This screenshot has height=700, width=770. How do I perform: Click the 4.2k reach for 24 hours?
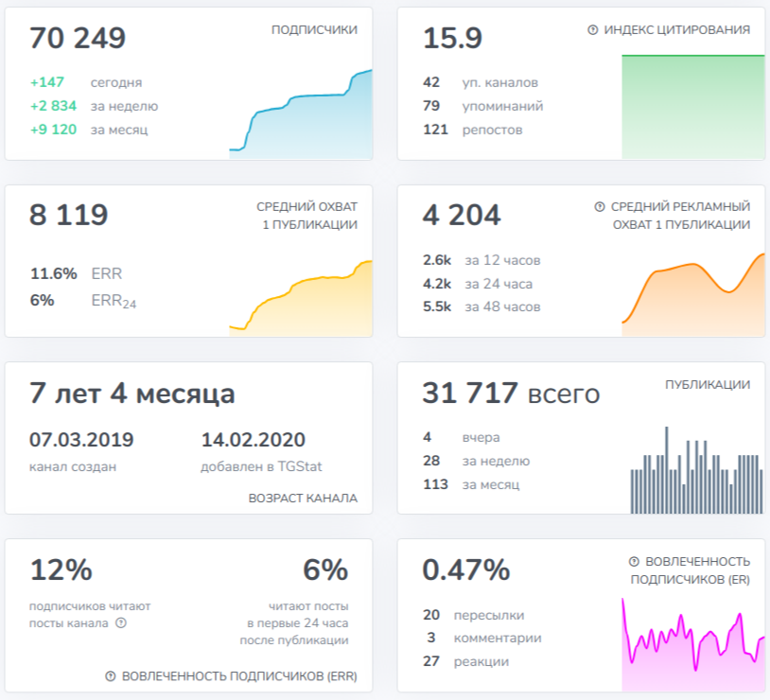[x=437, y=284]
